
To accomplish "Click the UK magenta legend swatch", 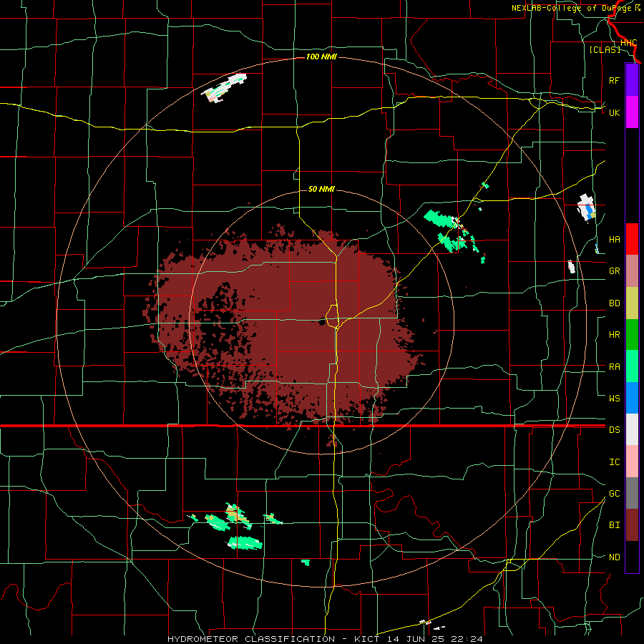I will tap(632, 112).
